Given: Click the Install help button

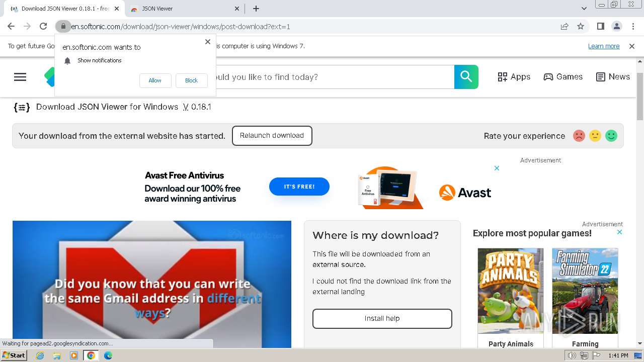Looking at the screenshot, I should click(382, 319).
